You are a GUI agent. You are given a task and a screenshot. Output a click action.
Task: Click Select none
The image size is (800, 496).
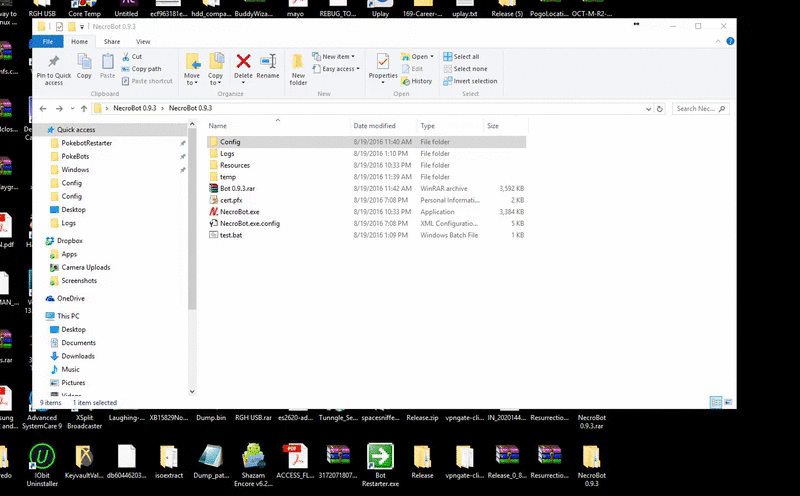pos(465,69)
